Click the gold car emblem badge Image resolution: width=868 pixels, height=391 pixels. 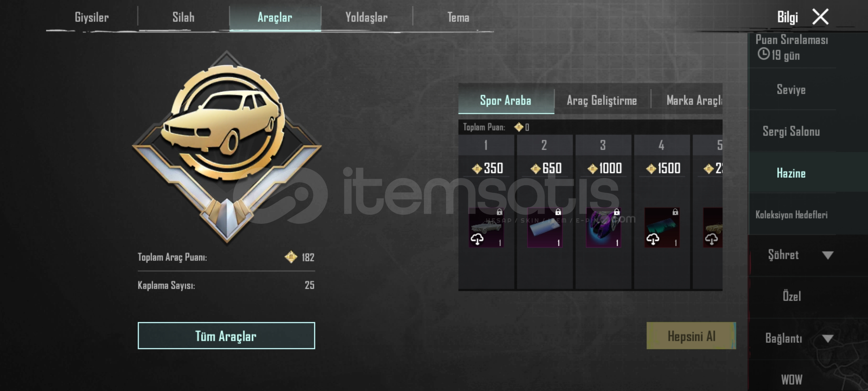[x=227, y=147]
